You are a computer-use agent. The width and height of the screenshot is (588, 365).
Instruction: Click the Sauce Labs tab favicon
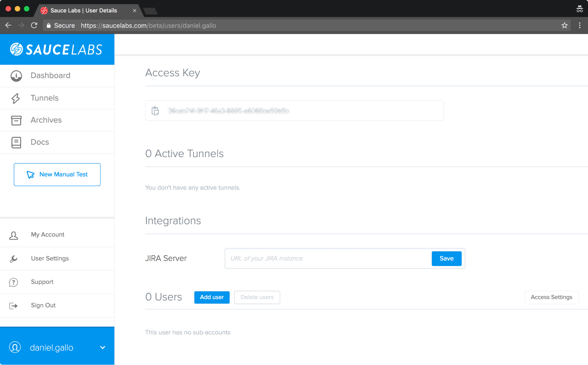44,11
